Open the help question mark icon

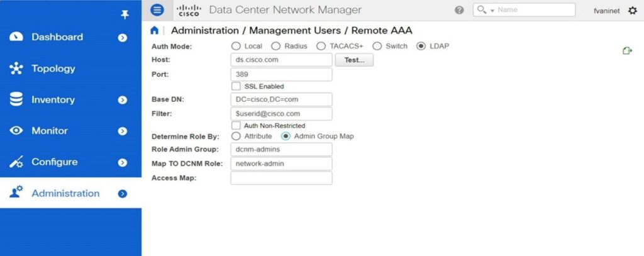point(460,11)
